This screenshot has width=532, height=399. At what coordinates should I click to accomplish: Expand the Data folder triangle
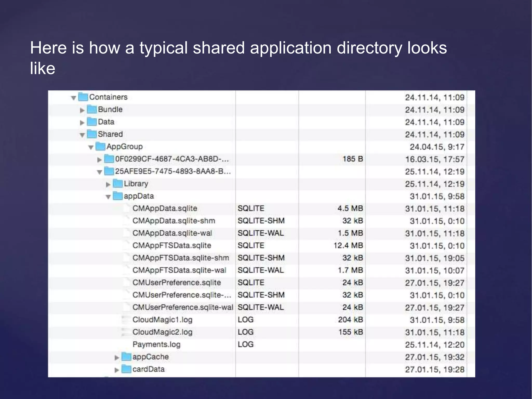coord(82,123)
